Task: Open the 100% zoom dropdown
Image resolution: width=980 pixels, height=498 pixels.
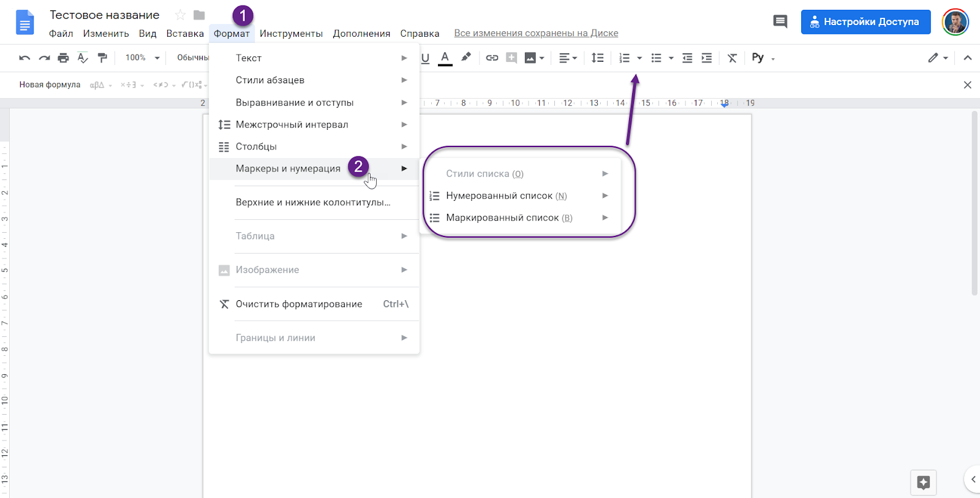Action: pos(142,58)
